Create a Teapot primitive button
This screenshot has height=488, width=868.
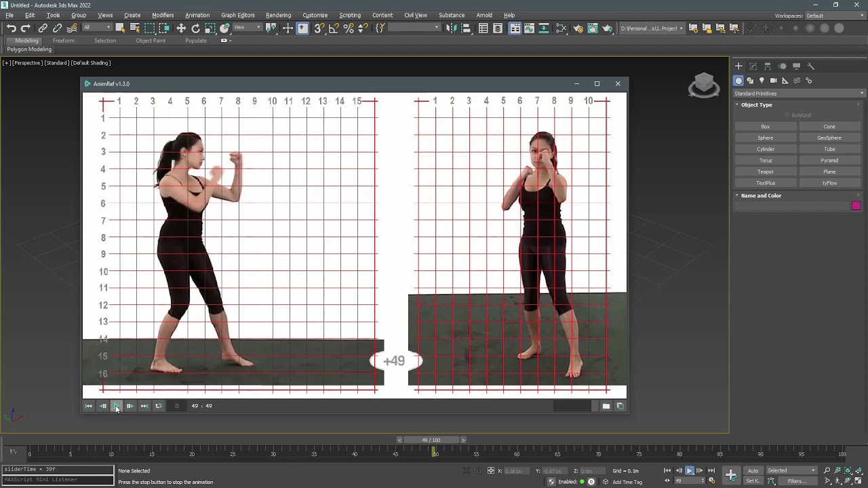coord(765,171)
